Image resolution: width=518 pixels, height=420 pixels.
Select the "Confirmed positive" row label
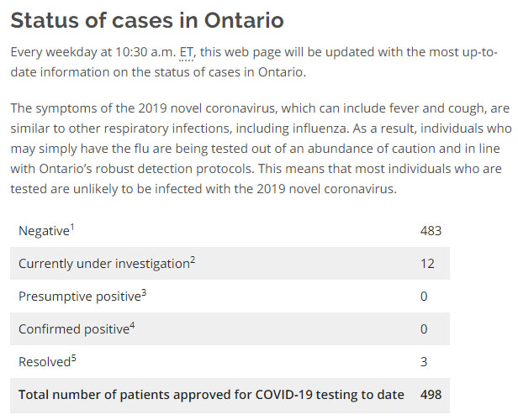pos(74,329)
